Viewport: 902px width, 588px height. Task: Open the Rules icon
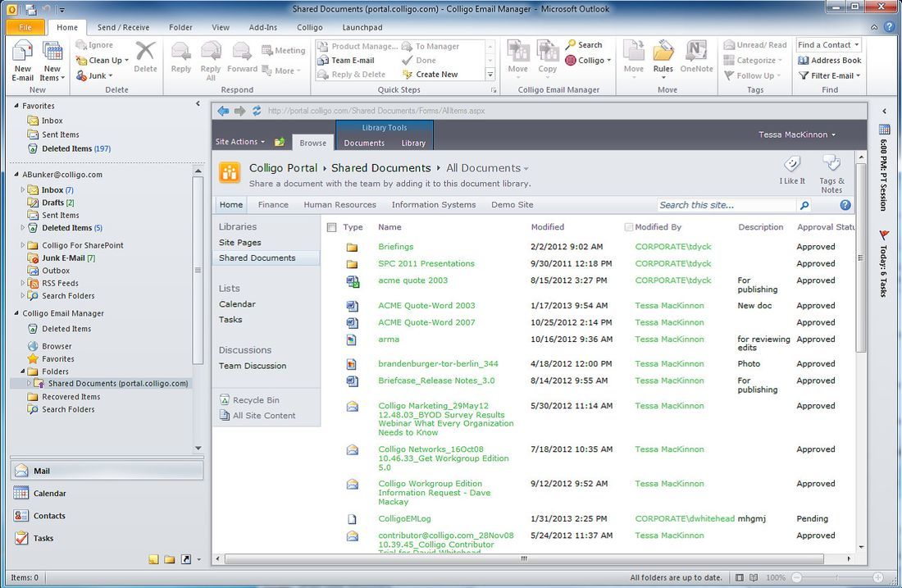pyautogui.click(x=663, y=51)
